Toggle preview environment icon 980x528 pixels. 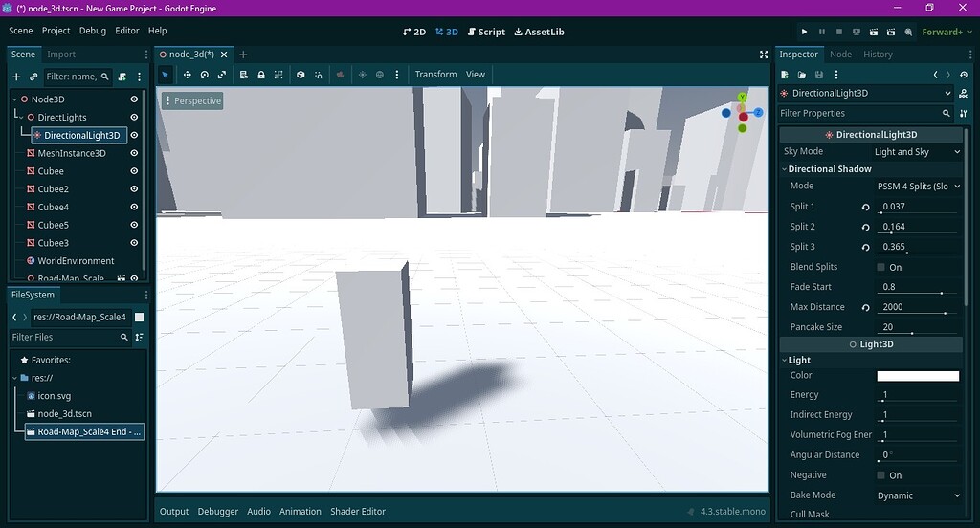click(379, 75)
